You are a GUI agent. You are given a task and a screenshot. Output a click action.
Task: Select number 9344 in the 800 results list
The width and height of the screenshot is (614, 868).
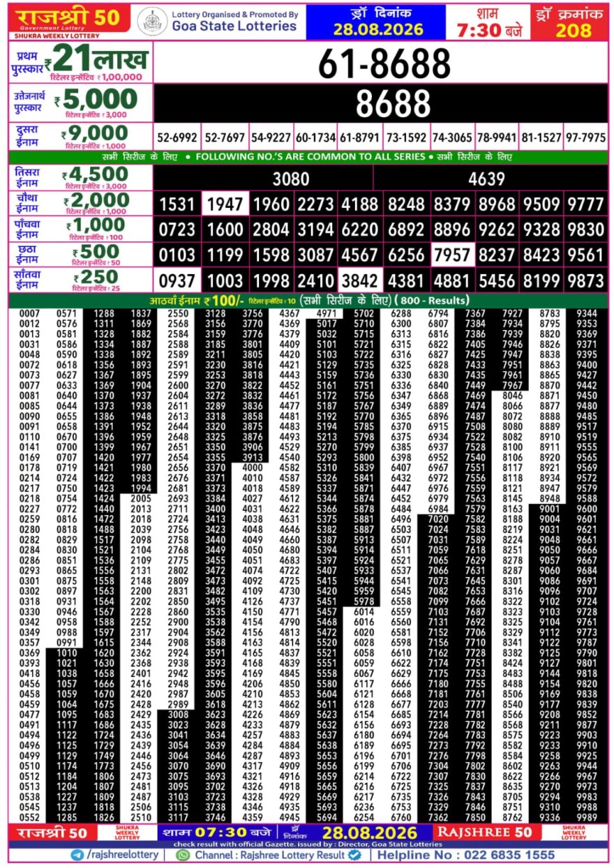click(x=587, y=314)
